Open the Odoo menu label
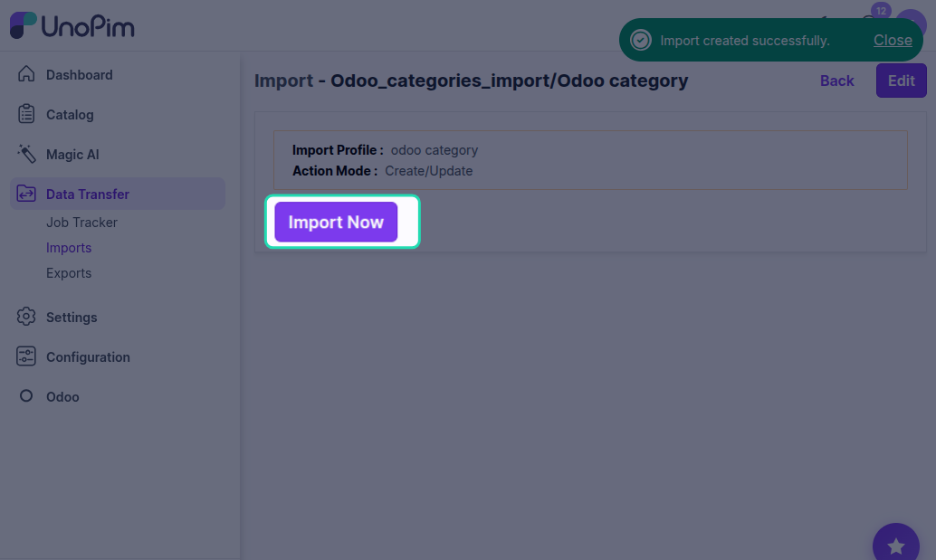The height and width of the screenshot is (560, 936). (62, 396)
